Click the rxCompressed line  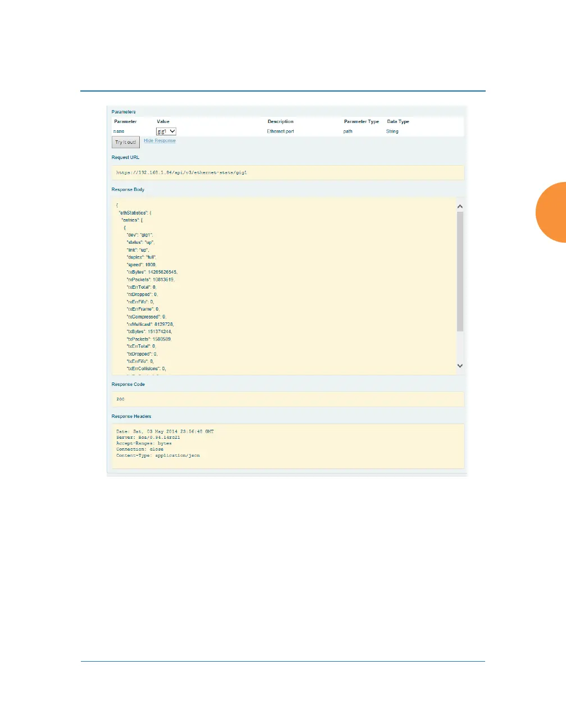[147, 317]
